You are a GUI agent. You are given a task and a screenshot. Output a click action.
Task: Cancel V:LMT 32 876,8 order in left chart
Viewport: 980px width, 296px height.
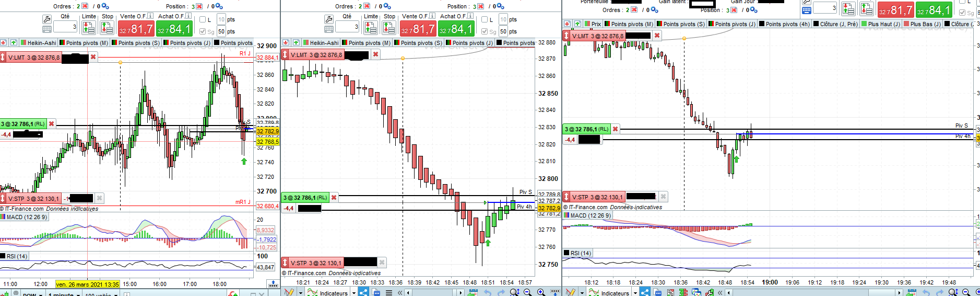tap(93, 57)
